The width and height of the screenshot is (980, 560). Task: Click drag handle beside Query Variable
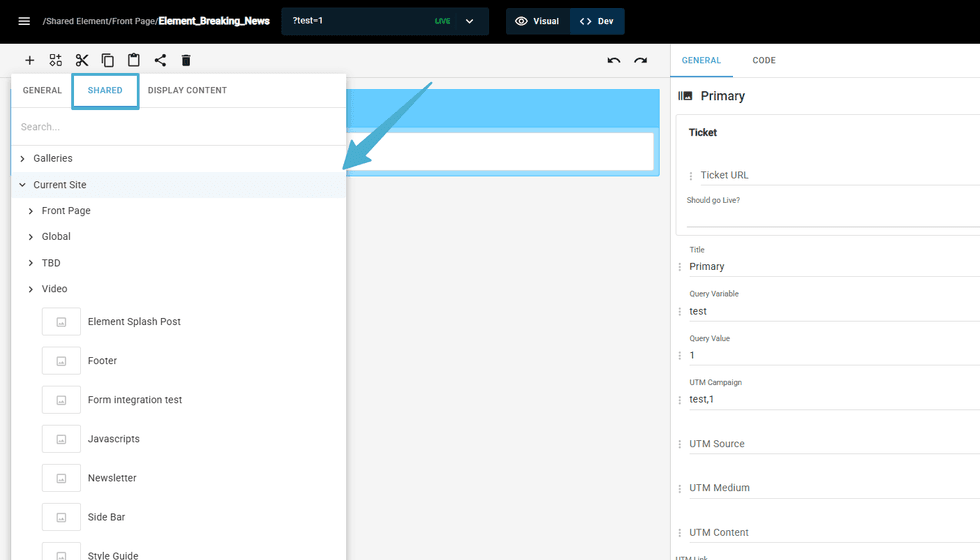click(680, 311)
